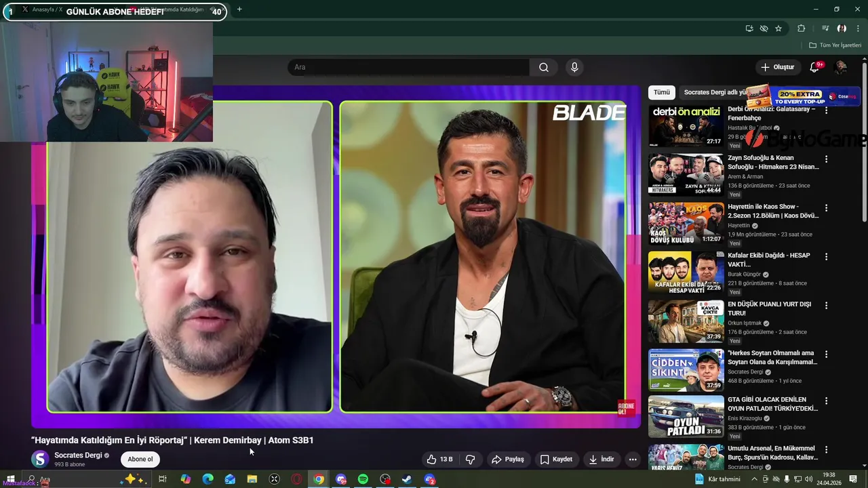Image resolution: width=868 pixels, height=488 pixels.
Task: Open Steam from the taskbar
Action: (408, 479)
